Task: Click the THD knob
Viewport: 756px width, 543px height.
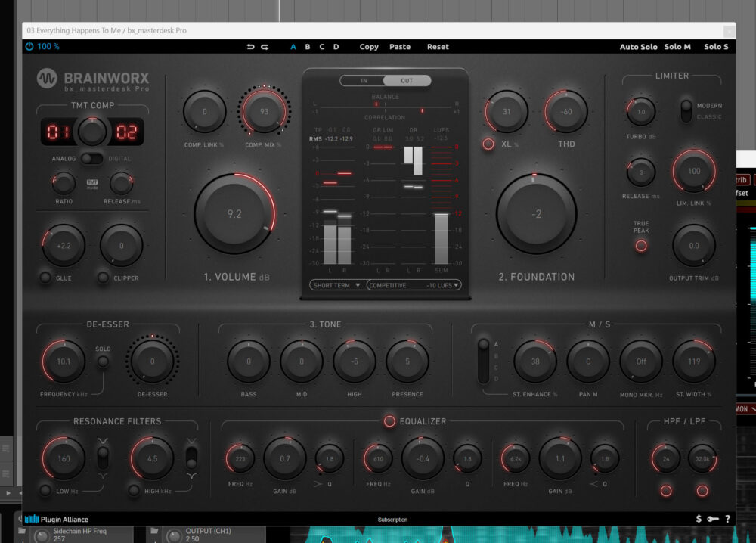Action: tap(566, 111)
